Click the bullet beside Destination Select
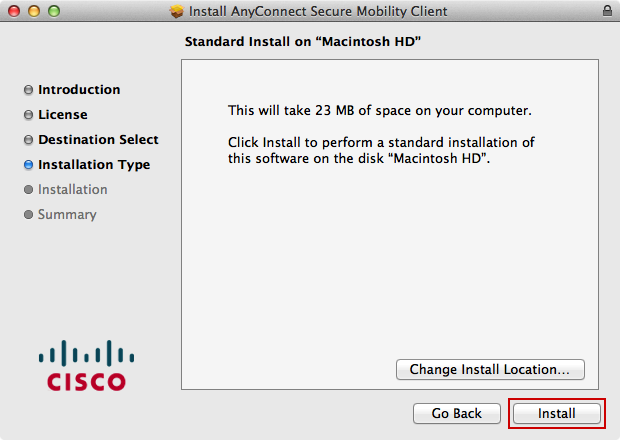The image size is (620, 440). (29, 140)
